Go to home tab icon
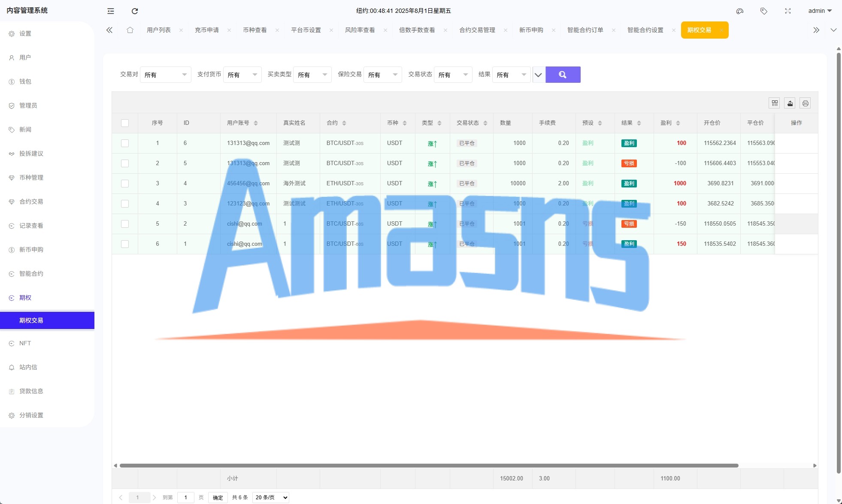This screenshot has width=842, height=504. coord(130,30)
